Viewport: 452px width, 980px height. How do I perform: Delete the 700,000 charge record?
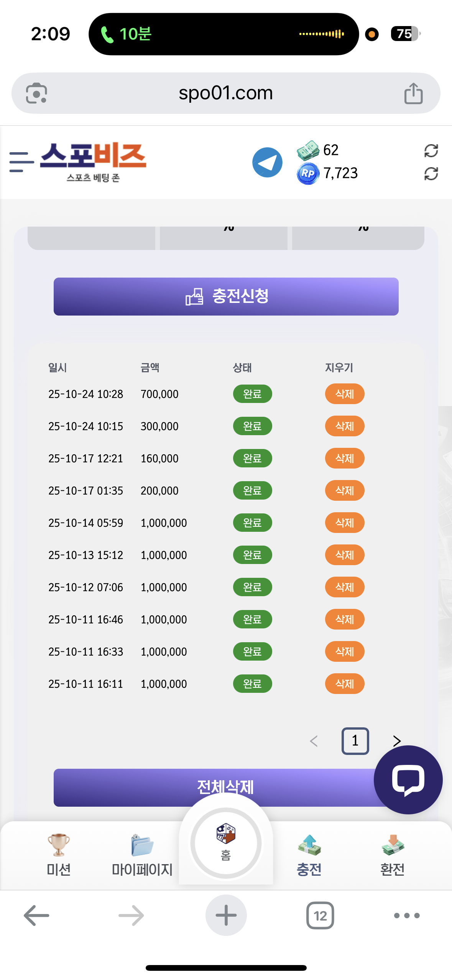[x=344, y=394]
